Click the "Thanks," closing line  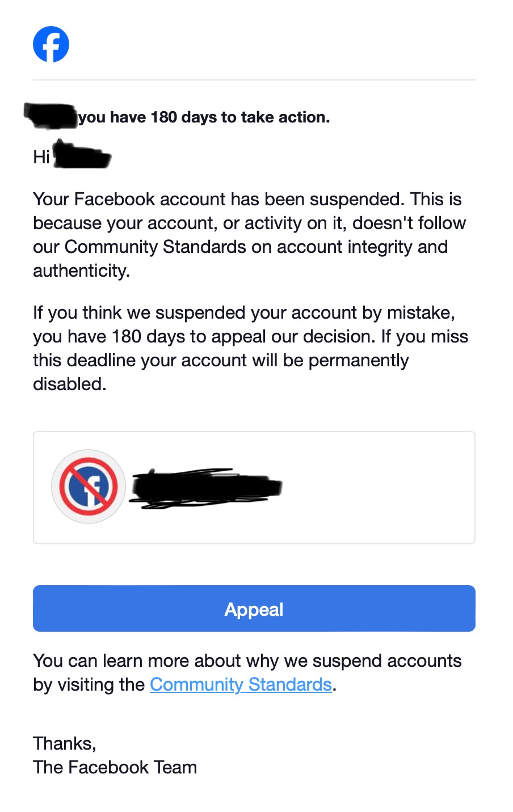(x=65, y=743)
